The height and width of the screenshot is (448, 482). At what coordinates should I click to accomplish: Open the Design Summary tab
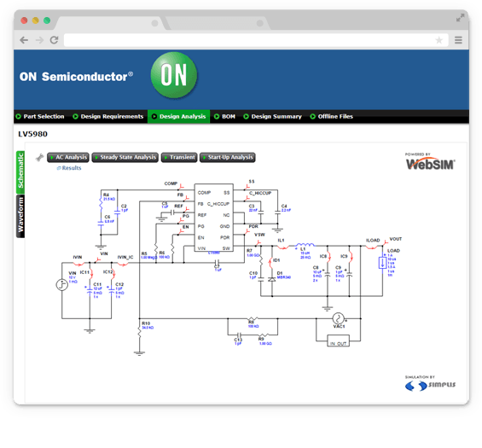coord(273,117)
